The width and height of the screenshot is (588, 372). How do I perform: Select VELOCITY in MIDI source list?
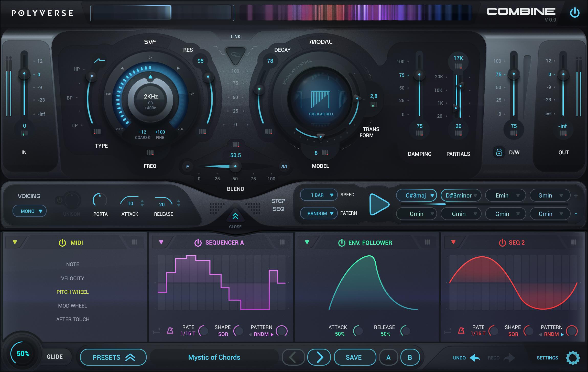[73, 278]
